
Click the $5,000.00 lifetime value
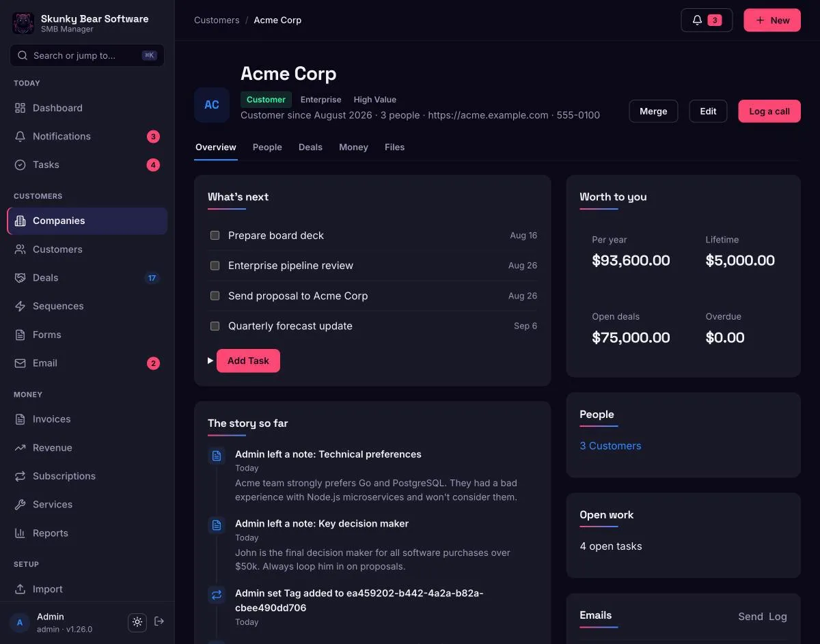(x=740, y=260)
